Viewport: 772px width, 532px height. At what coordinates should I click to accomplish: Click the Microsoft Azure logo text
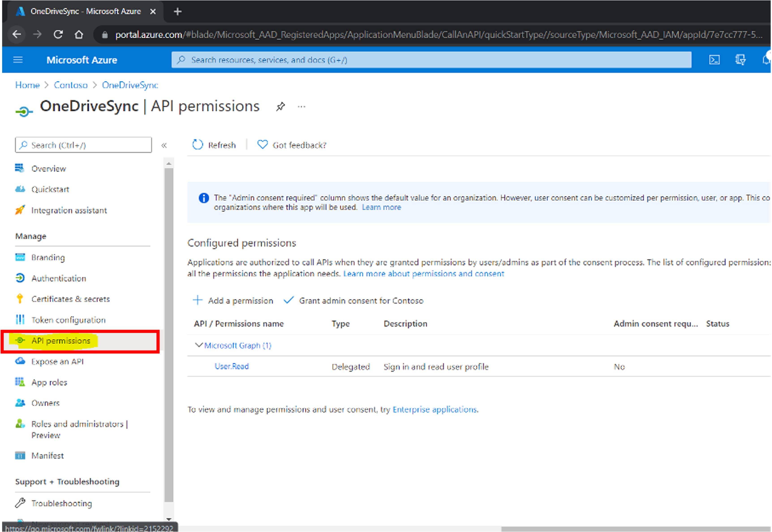(x=82, y=60)
